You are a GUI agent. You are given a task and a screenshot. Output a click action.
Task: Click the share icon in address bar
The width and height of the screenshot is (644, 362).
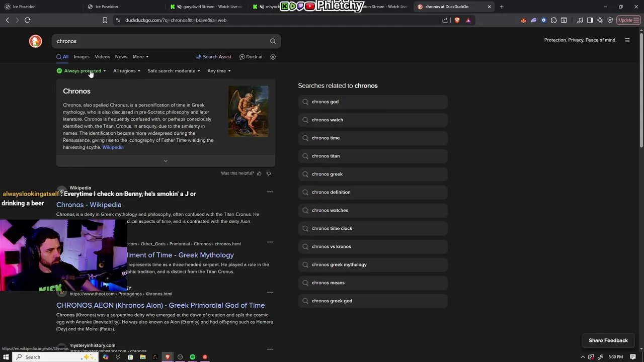pos(445,20)
